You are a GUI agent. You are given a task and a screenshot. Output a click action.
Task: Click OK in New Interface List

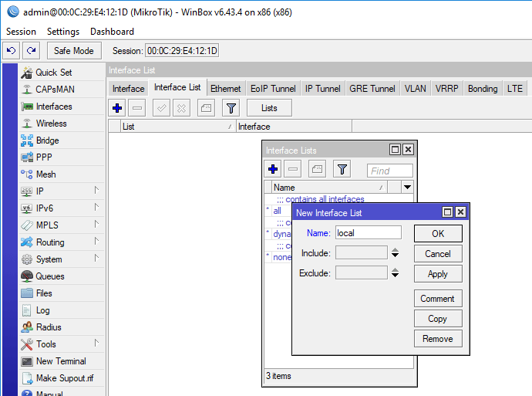pos(438,234)
